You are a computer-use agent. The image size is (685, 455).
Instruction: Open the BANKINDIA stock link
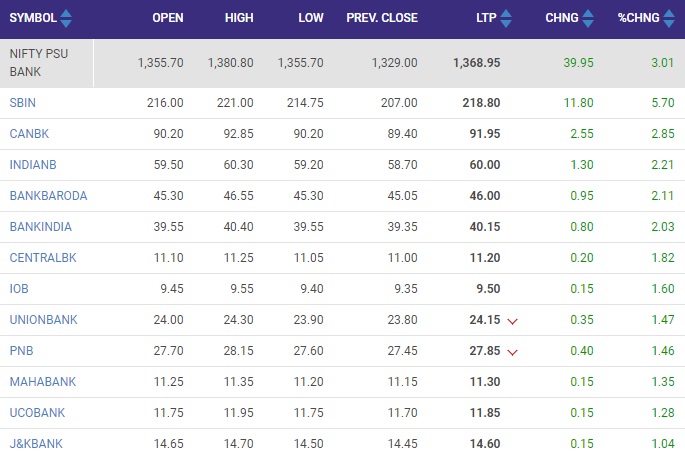tap(41, 227)
